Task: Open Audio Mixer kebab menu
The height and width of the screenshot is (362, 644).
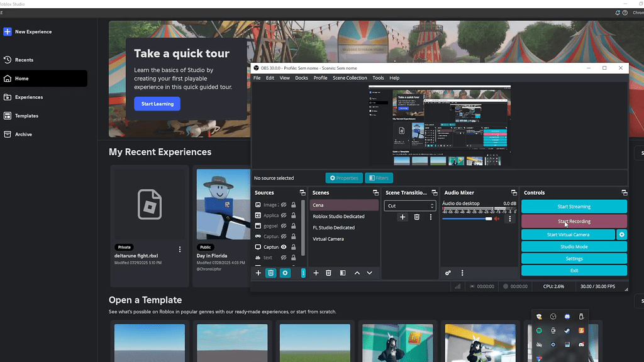Action: [462, 273]
